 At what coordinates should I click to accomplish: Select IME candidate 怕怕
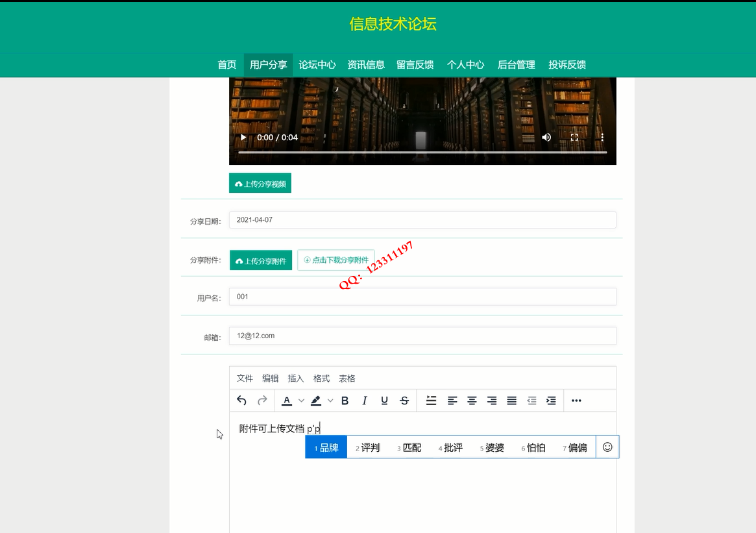pos(533,447)
